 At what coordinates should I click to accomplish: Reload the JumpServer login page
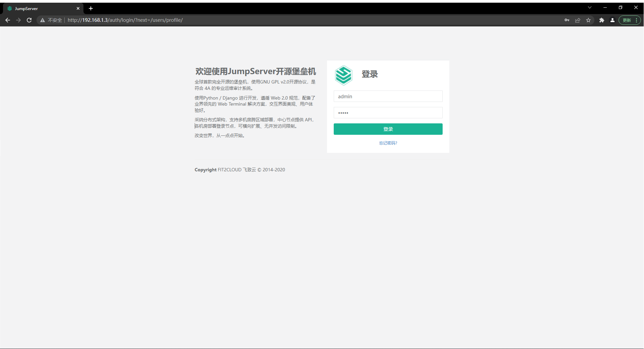click(29, 20)
